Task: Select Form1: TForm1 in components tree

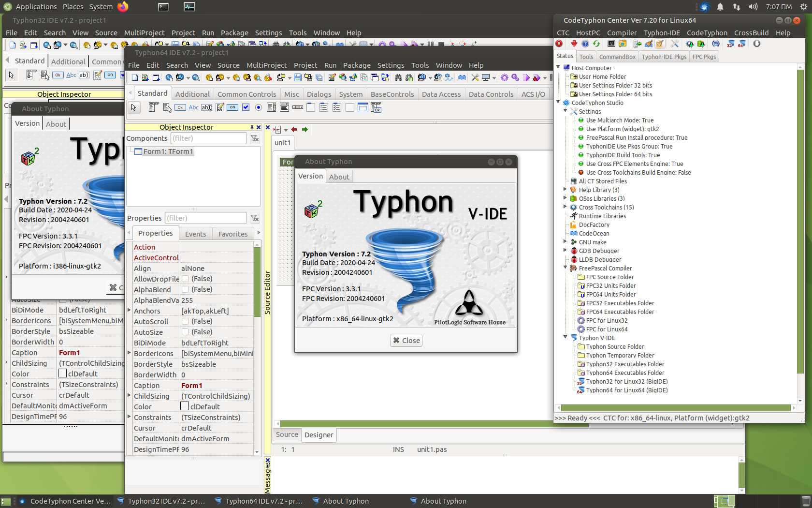Action: click(168, 151)
